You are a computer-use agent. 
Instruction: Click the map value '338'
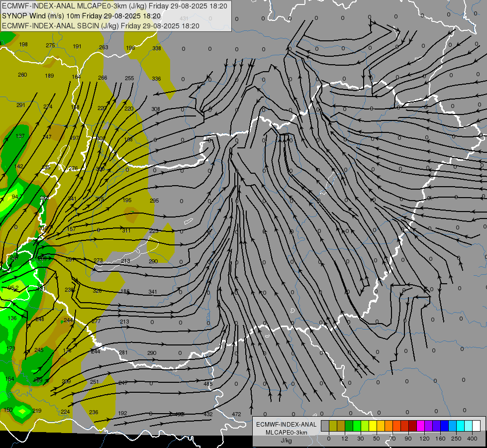tap(157, 48)
